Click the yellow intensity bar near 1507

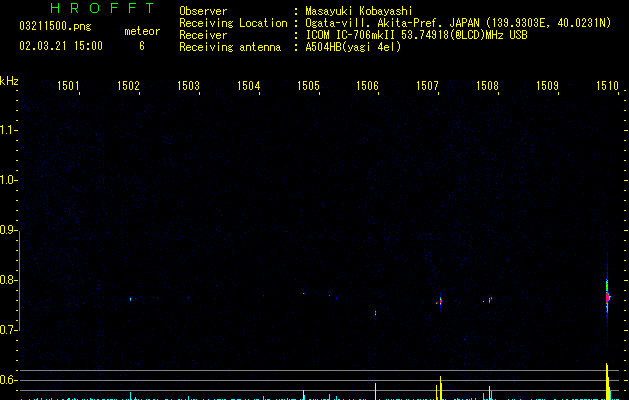(440, 388)
